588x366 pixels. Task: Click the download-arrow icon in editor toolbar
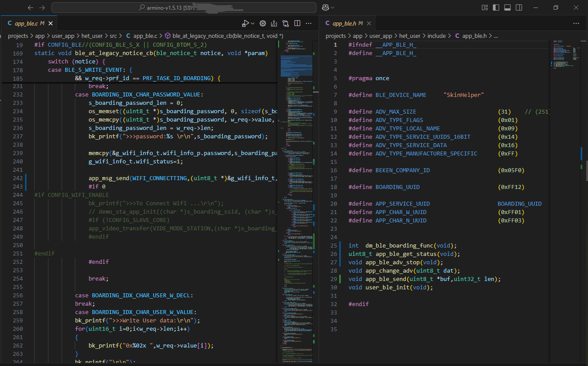tap(274, 23)
